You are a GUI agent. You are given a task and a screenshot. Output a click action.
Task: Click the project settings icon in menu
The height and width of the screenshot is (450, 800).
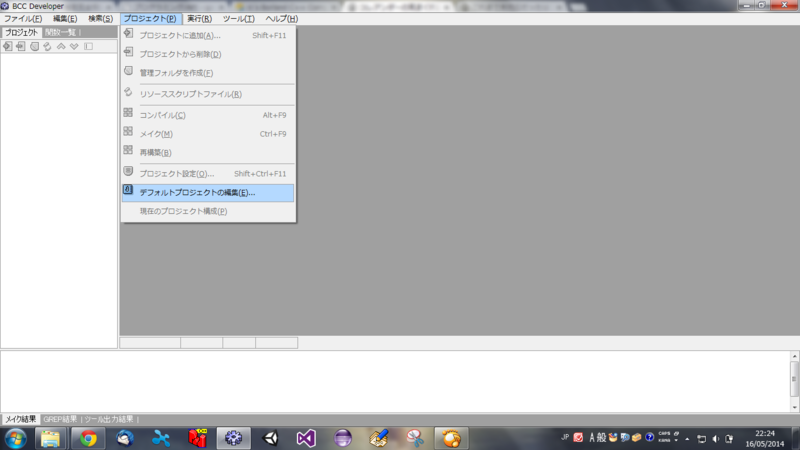[x=128, y=171]
